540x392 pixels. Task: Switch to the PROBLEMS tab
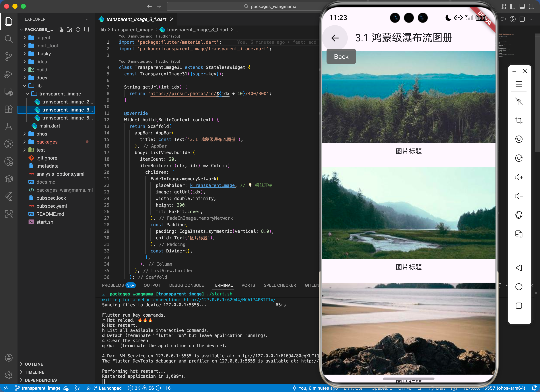113,285
